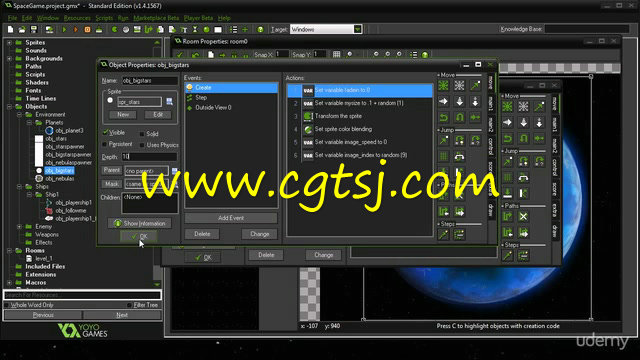The image size is (640, 360).
Task: Toggle the Visible checkbox
Action: click(105, 132)
